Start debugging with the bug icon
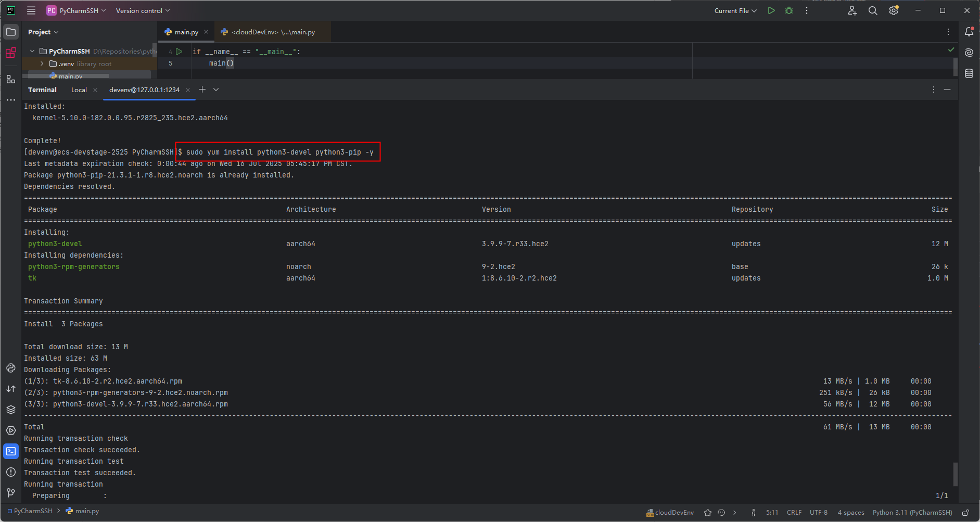The width and height of the screenshot is (980, 522). (788, 10)
